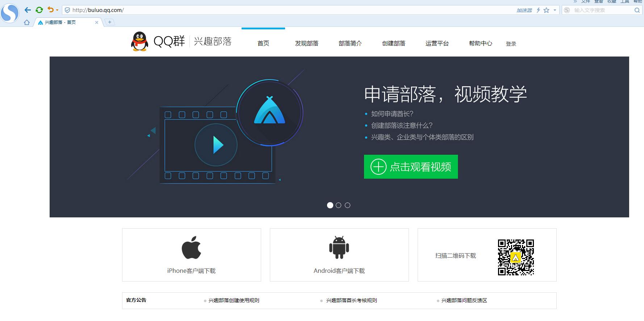This screenshot has height=321, width=644.
Task: Expand the hidden menu chevrons at top right
Action: click(575, 1)
